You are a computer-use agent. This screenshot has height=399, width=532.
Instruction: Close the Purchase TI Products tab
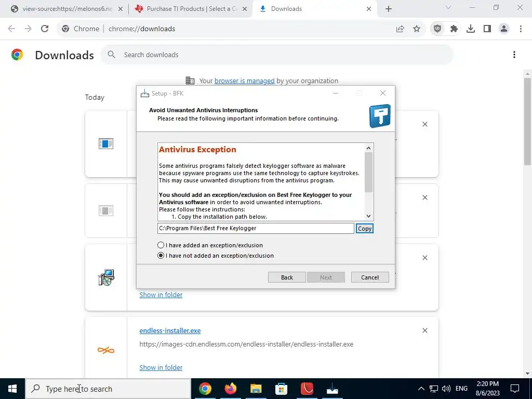click(x=245, y=9)
